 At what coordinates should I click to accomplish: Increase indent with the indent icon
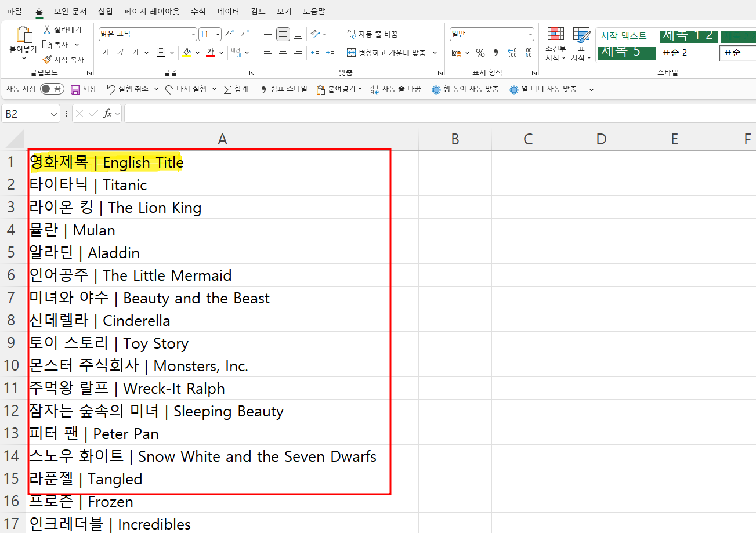(x=330, y=53)
